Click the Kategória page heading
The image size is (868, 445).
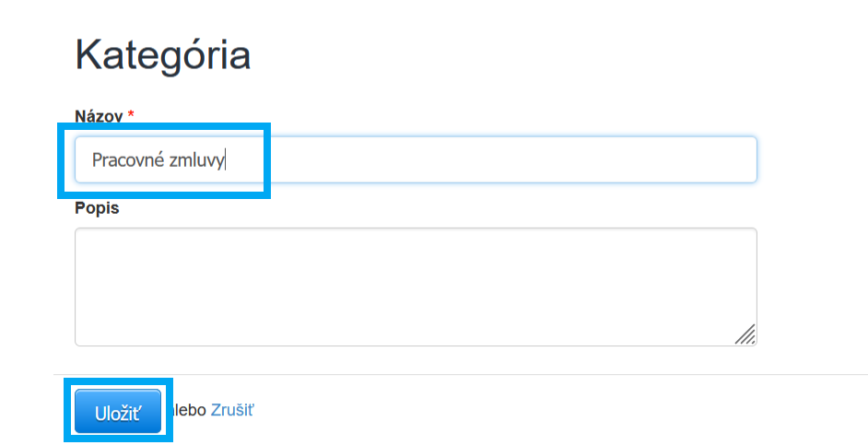coord(162,55)
